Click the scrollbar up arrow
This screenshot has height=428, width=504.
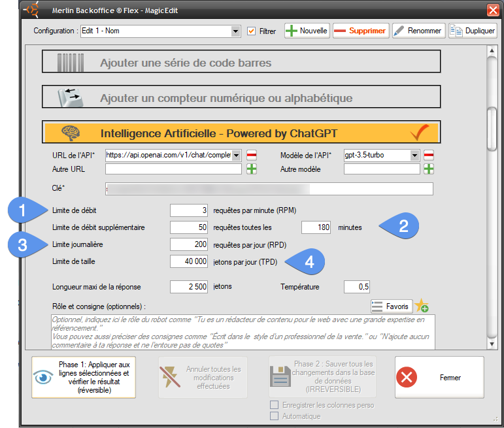tap(492, 51)
